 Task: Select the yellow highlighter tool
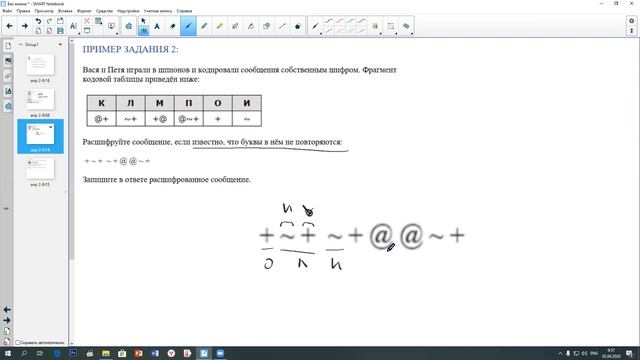(220, 26)
